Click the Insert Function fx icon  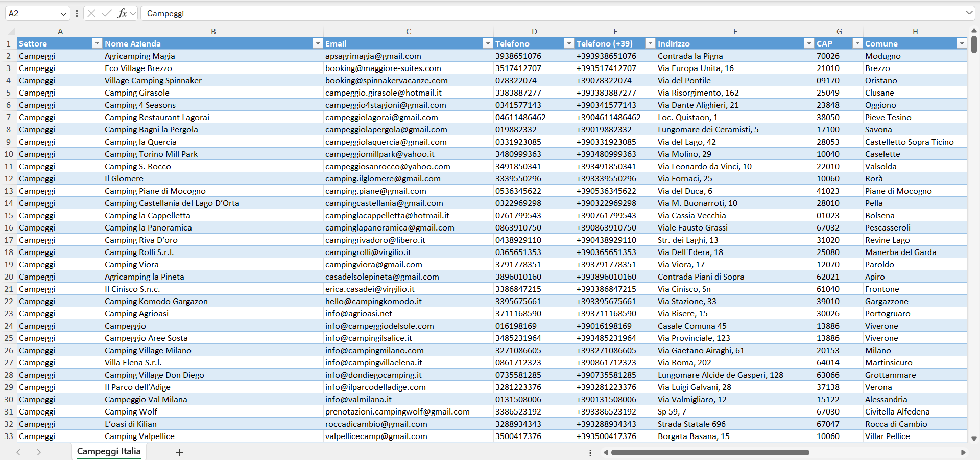pyautogui.click(x=122, y=13)
